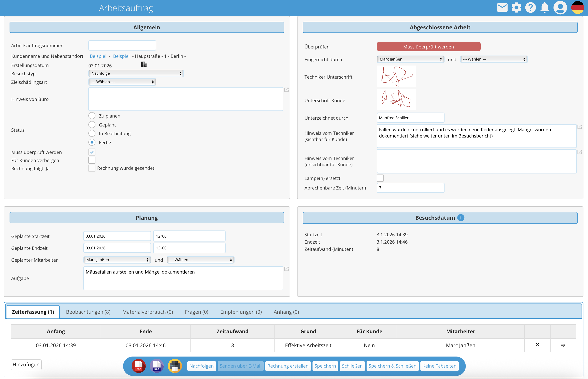Open the Geplanter Mitarbeiter dropdown

pos(117,260)
